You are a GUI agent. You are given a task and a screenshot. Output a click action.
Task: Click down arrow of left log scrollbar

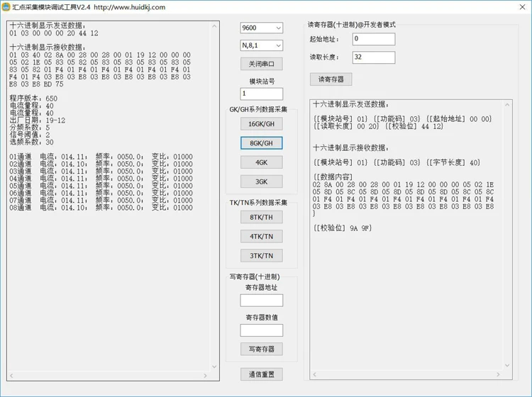(x=214, y=366)
